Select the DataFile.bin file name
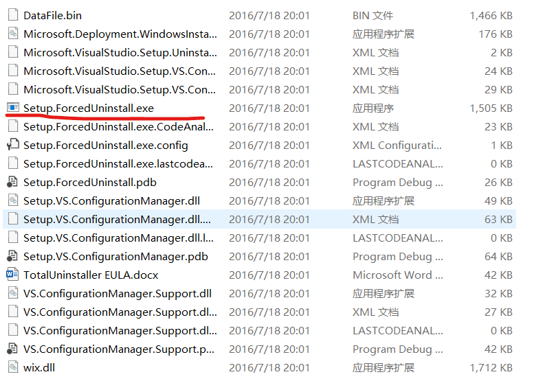534x392 pixels. [52, 16]
